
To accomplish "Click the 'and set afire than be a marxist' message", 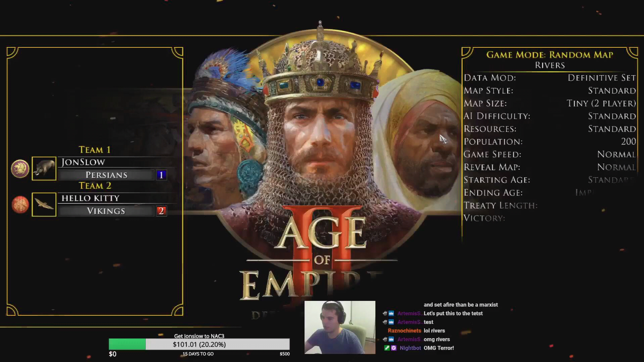I will (x=461, y=305).
